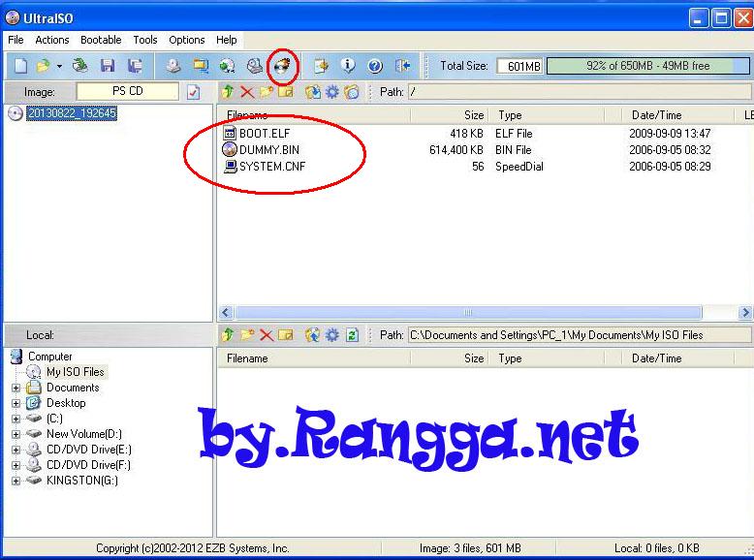Viewport: 754px width, 560px height.
Task: Create a new folder in the image pane
Action: [266, 91]
